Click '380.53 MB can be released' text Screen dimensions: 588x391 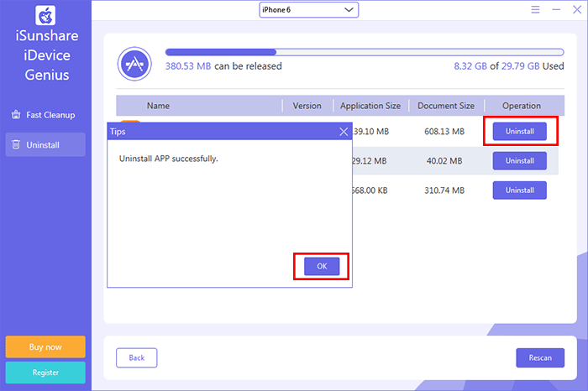[223, 66]
